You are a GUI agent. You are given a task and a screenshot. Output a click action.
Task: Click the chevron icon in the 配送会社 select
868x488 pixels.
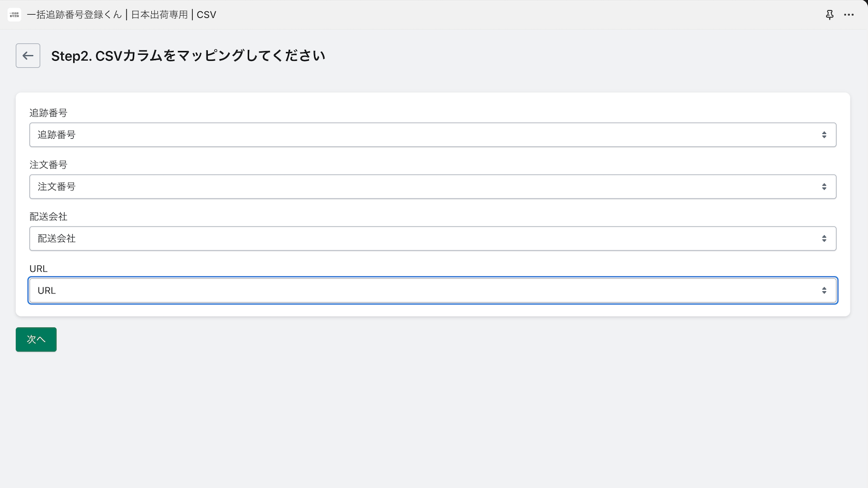click(x=824, y=238)
